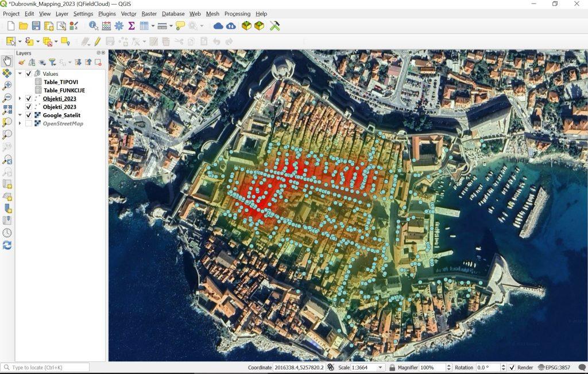
Task: Click the Zoom In magnifier tool
Action: pos(7,86)
